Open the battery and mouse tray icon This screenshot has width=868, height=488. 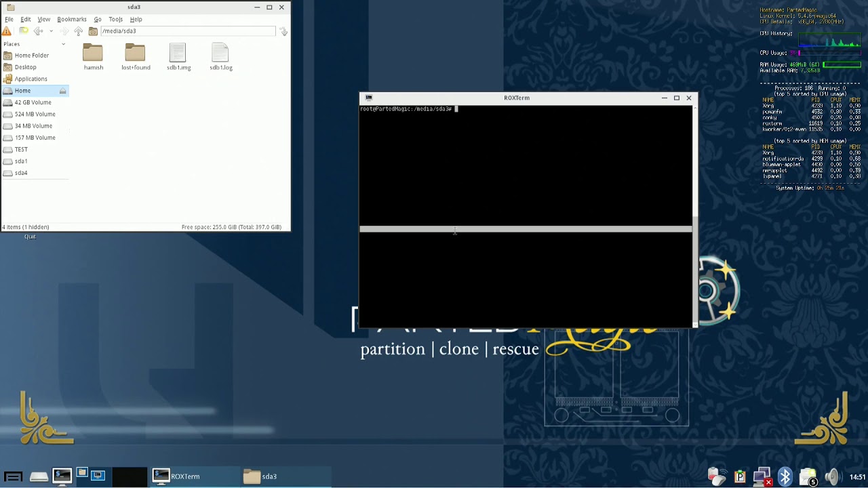pyautogui.click(x=717, y=477)
